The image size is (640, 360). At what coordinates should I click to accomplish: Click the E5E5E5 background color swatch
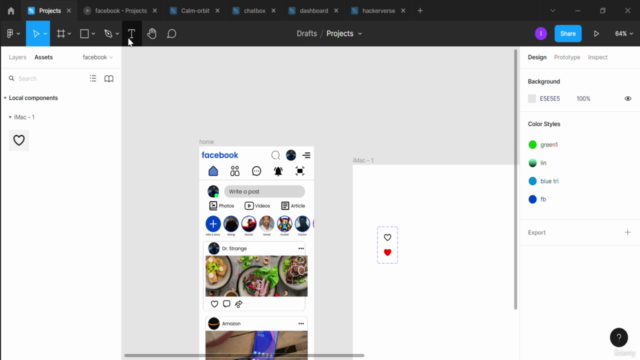(532, 98)
